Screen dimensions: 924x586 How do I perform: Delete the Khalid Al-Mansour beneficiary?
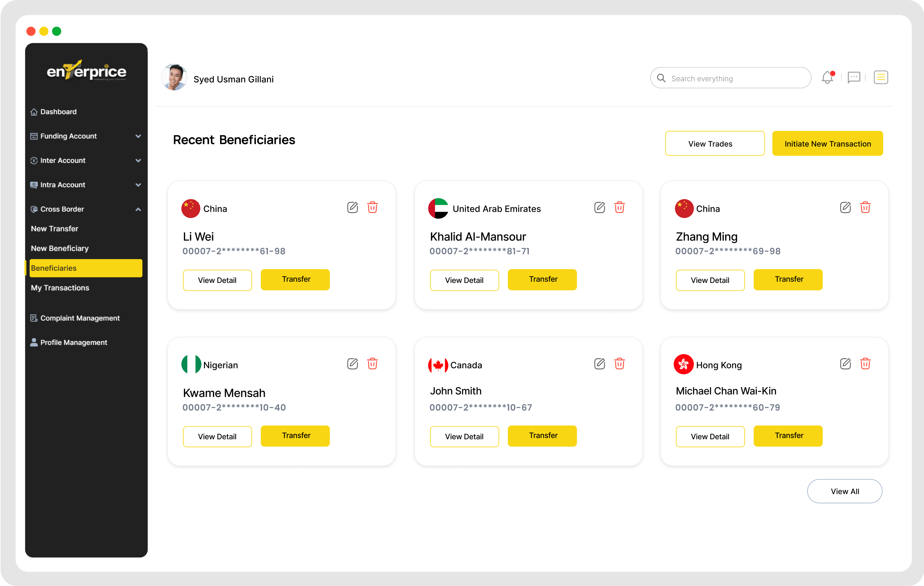(619, 207)
